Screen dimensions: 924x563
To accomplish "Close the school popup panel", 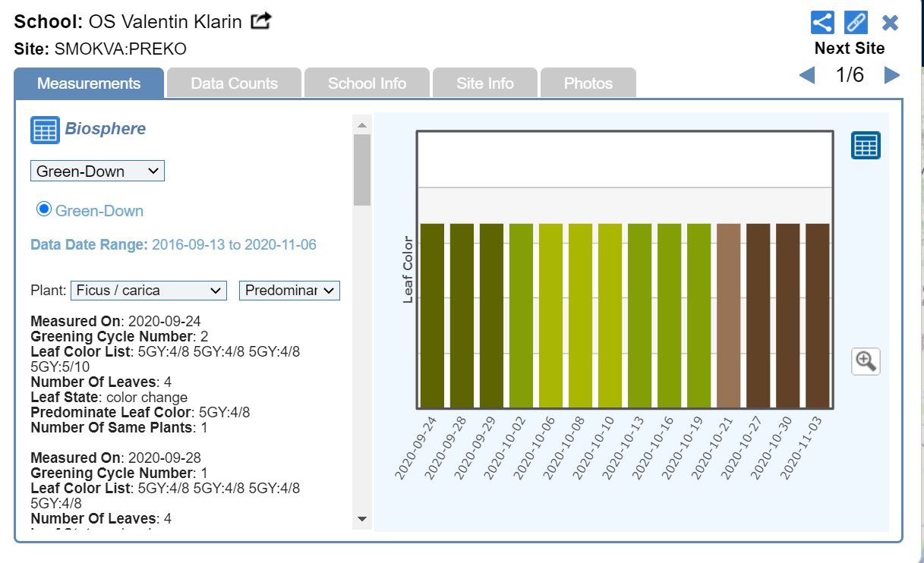I will pos(890,23).
